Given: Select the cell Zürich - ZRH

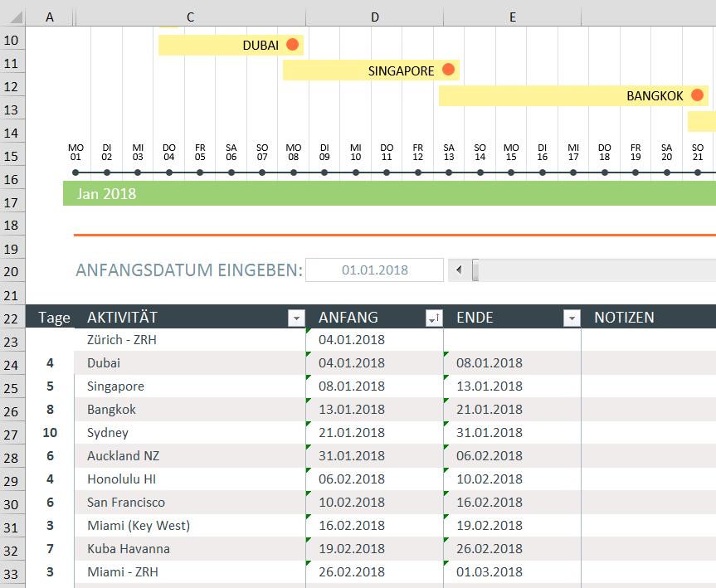Looking at the screenshot, I should [x=190, y=340].
